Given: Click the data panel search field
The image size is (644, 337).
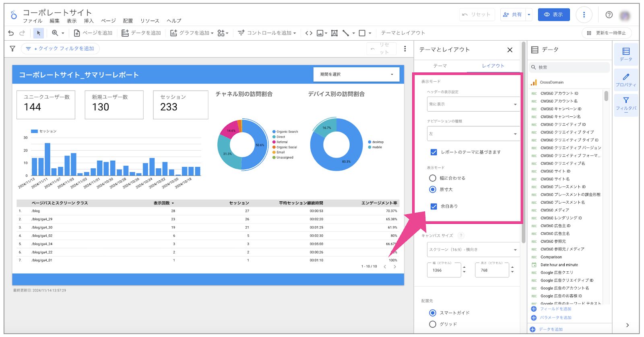Looking at the screenshot, I should pyautogui.click(x=569, y=67).
